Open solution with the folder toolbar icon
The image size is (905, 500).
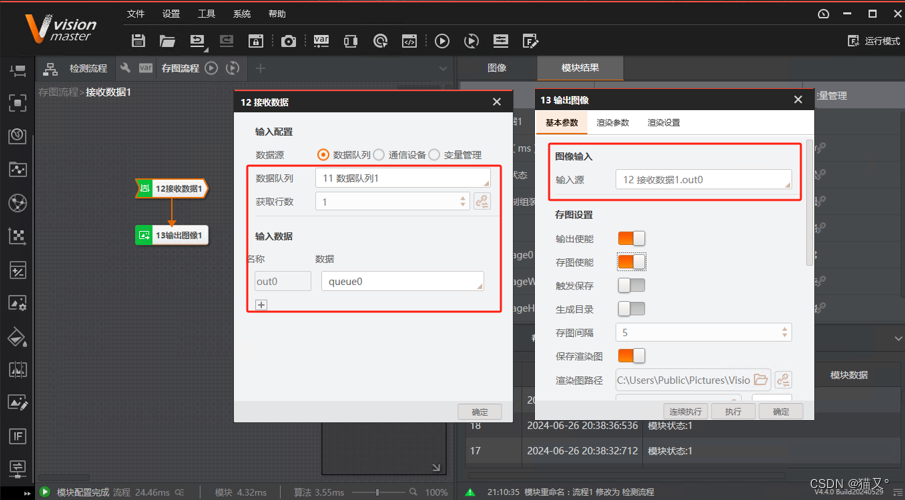[x=167, y=40]
